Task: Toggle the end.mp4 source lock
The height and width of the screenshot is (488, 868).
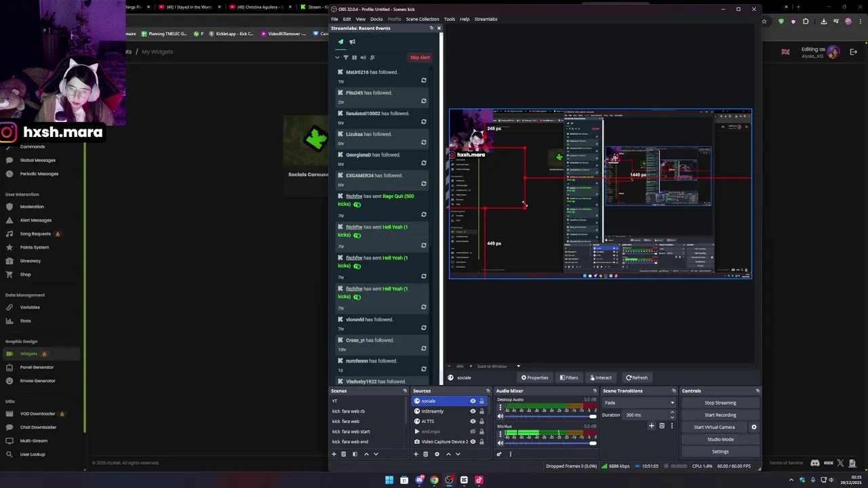Action: click(x=481, y=432)
